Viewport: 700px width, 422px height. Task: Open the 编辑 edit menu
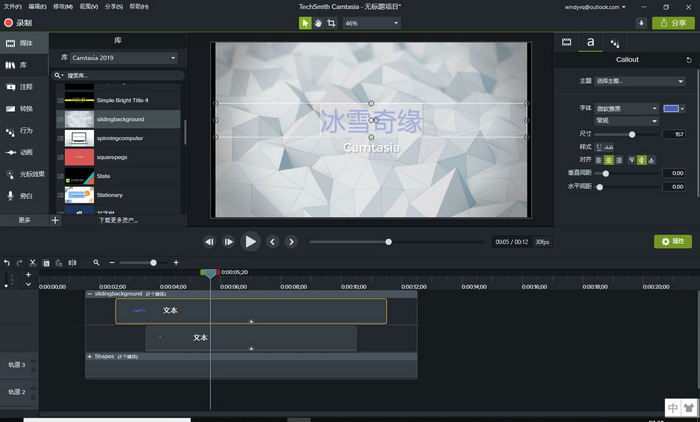point(38,7)
